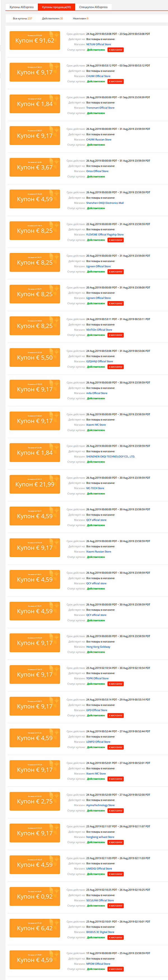Follow the Hong Kong Goldway store link
Image resolution: width=168 pixels, height=980 pixels.
click(x=98, y=647)
